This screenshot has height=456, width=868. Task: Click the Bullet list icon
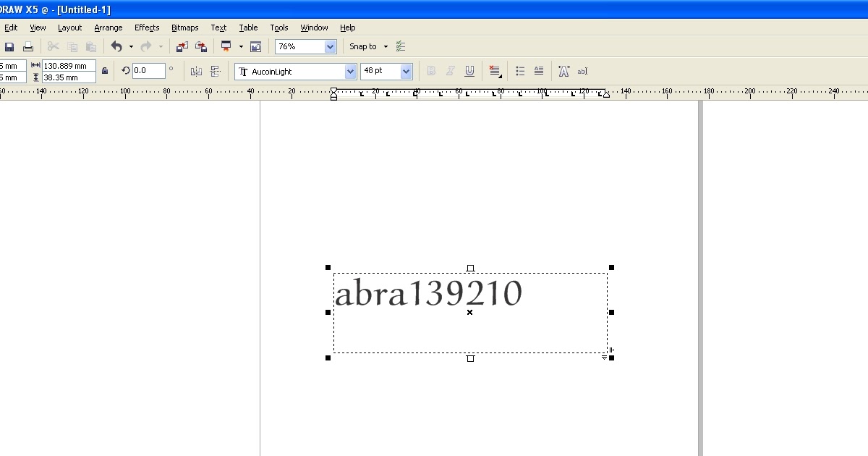(520, 71)
